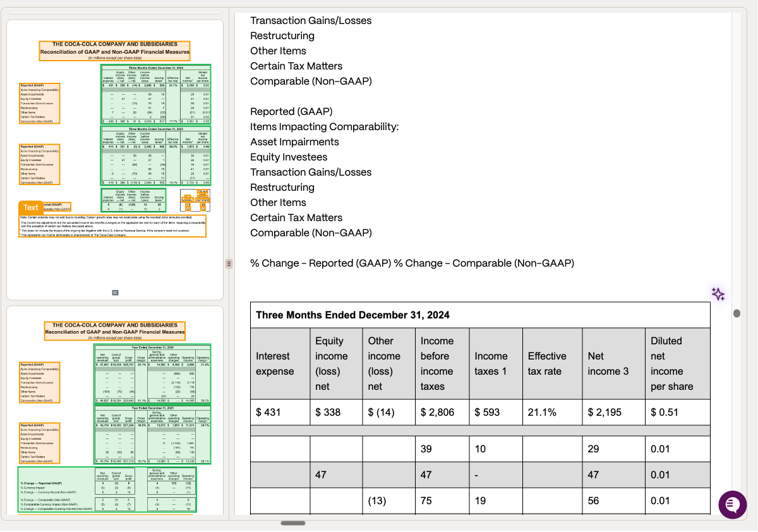Screen dimensions: 758x532
Task: Select the small third table on page one
Action: click(133, 199)
